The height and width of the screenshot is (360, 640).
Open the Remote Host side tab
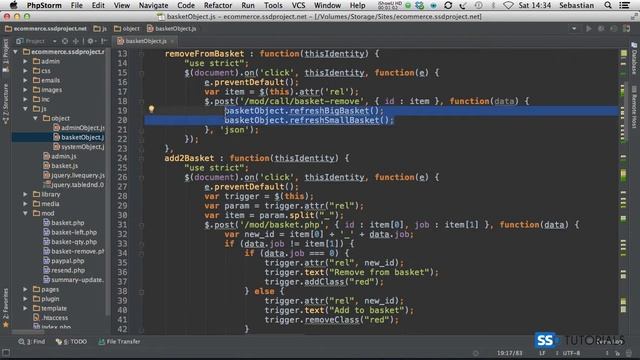634,107
